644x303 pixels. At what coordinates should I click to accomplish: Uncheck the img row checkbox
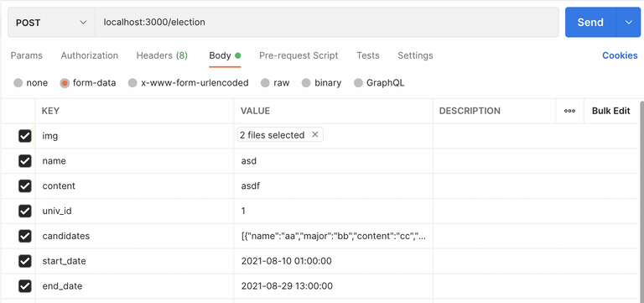click(25, 136)
